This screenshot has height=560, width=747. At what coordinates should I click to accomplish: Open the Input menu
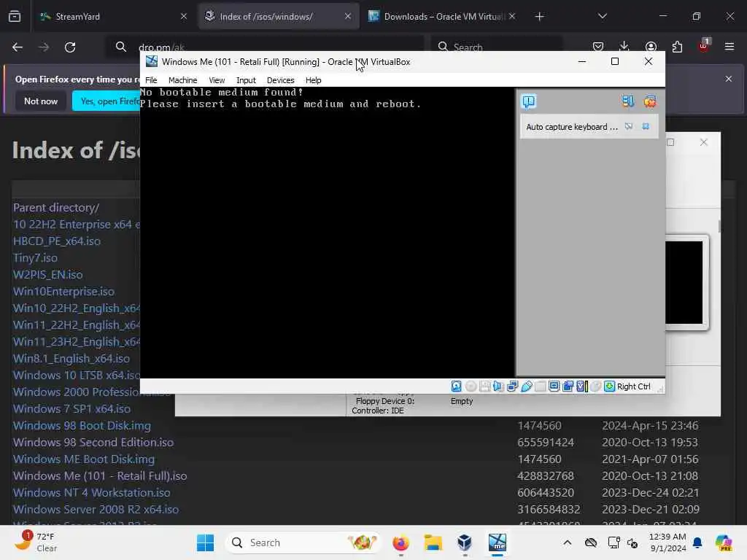coord(247,80)
